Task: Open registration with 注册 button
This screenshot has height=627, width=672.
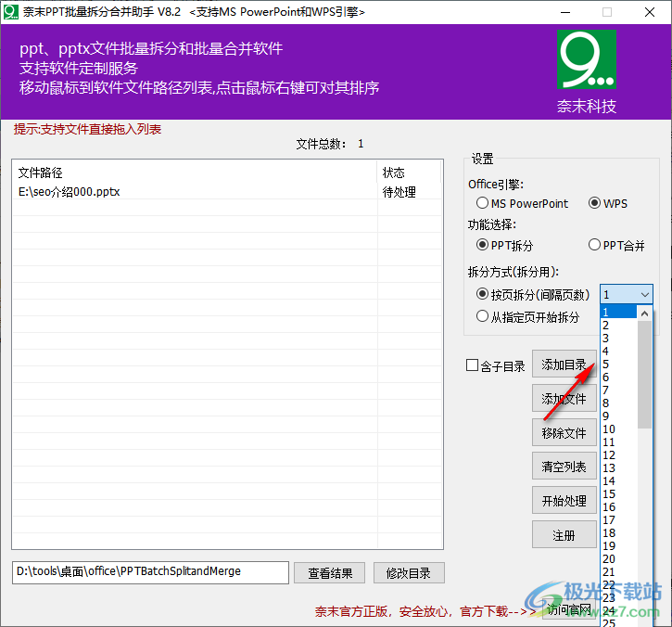Action: pos(564,535)
